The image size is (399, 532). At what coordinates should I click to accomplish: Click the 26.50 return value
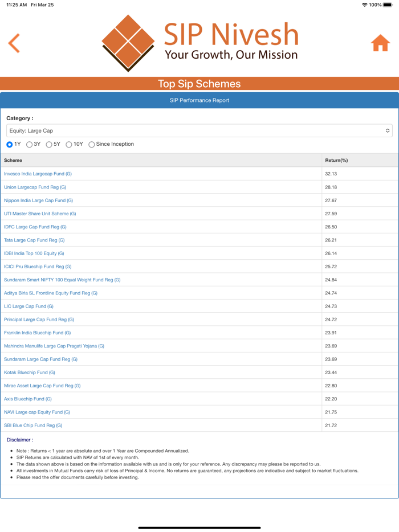click(x=331, y=227)
